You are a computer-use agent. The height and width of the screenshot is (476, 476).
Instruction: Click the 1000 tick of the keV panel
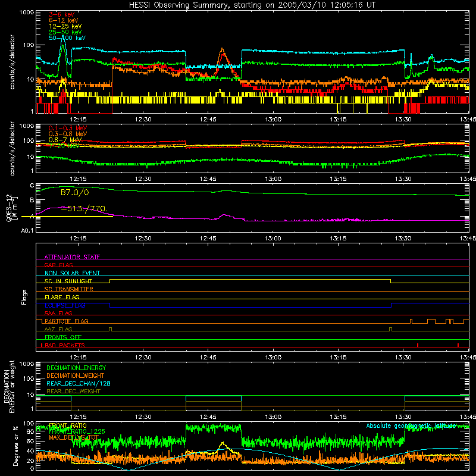pos(27,12)
